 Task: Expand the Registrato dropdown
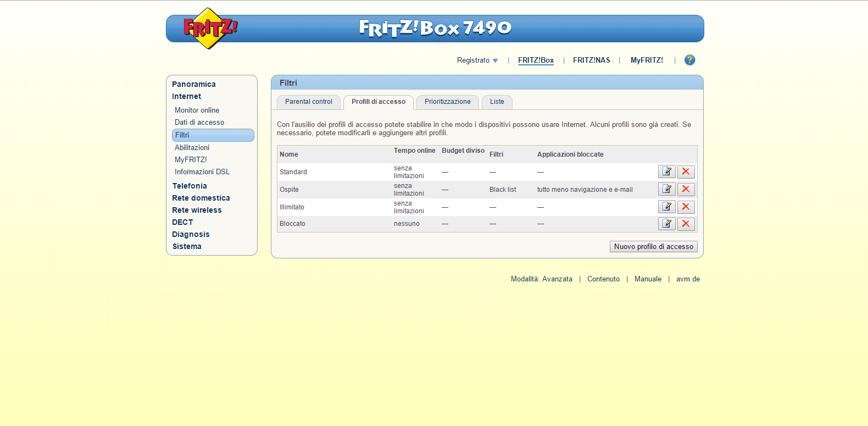tap(477, 60)
